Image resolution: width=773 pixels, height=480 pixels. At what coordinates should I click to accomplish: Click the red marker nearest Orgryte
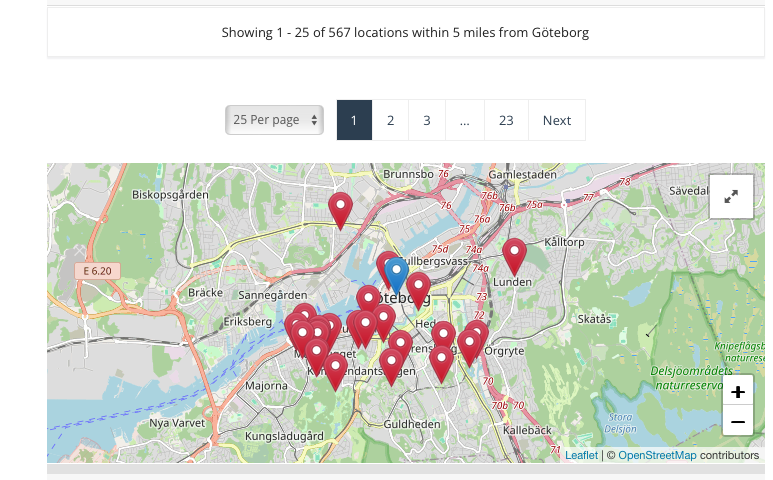[x=476, y=336]
